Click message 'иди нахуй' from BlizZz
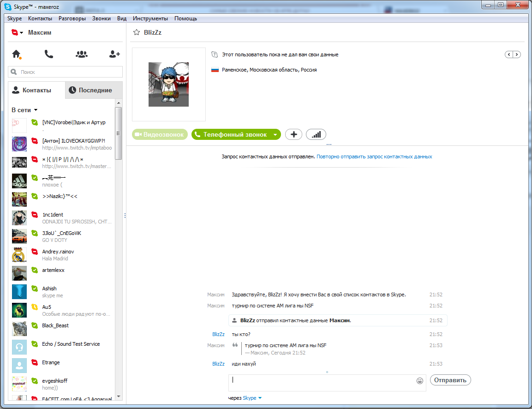 pos(244,364)
